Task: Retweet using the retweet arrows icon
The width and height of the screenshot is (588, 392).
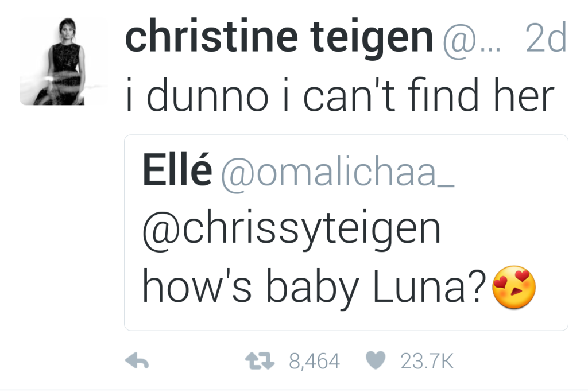Action: pyautogui.click(x=260, y=361)
